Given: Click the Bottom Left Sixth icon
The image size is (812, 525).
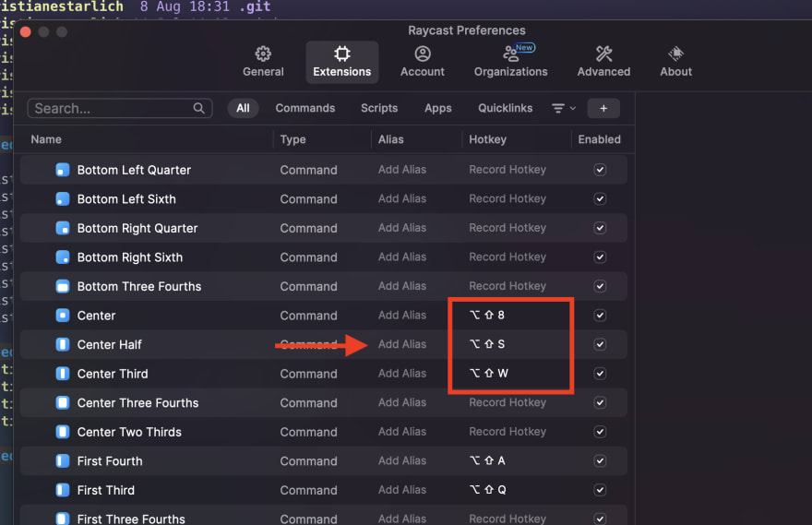Looking at the screenshot, I should click(63, 198).
